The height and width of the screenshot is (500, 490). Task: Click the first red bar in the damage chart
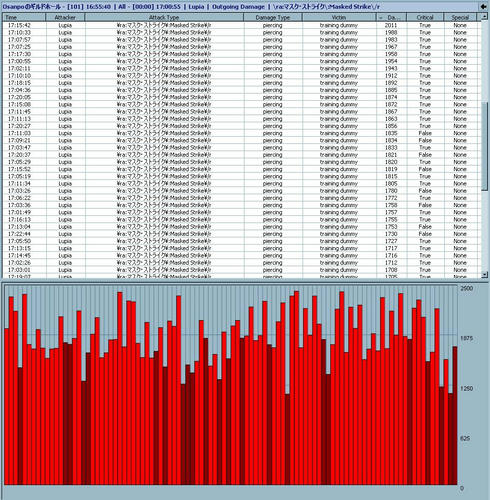7,406
